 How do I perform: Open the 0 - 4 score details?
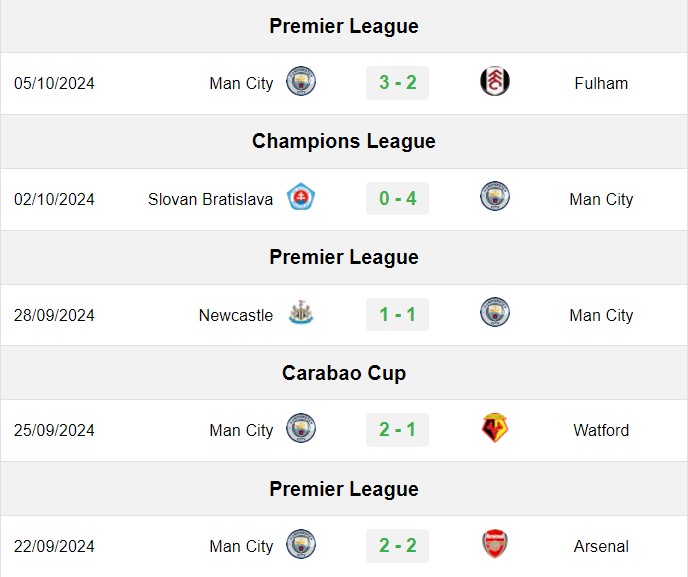coord(398,198)
